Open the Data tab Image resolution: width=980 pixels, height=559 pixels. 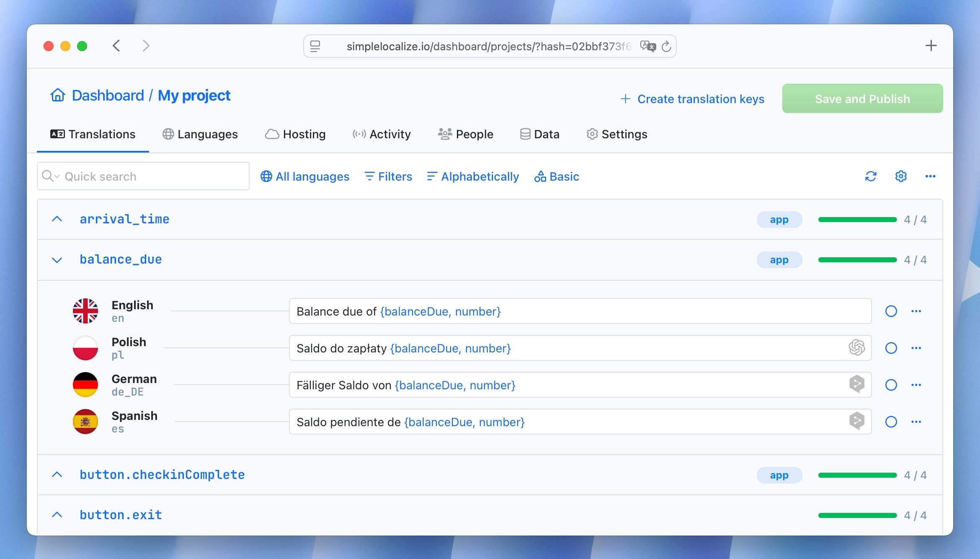539,134
